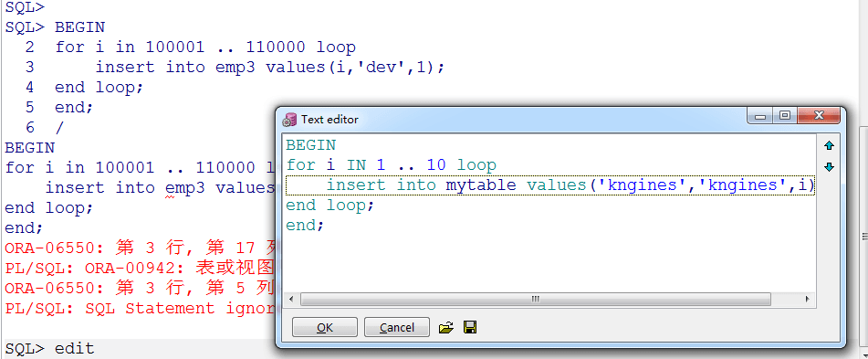Click 'PL/SQL: SQL Statement' error line
Image resolution: width=868 pixels, height=359 pixels.
coord(140,309)
